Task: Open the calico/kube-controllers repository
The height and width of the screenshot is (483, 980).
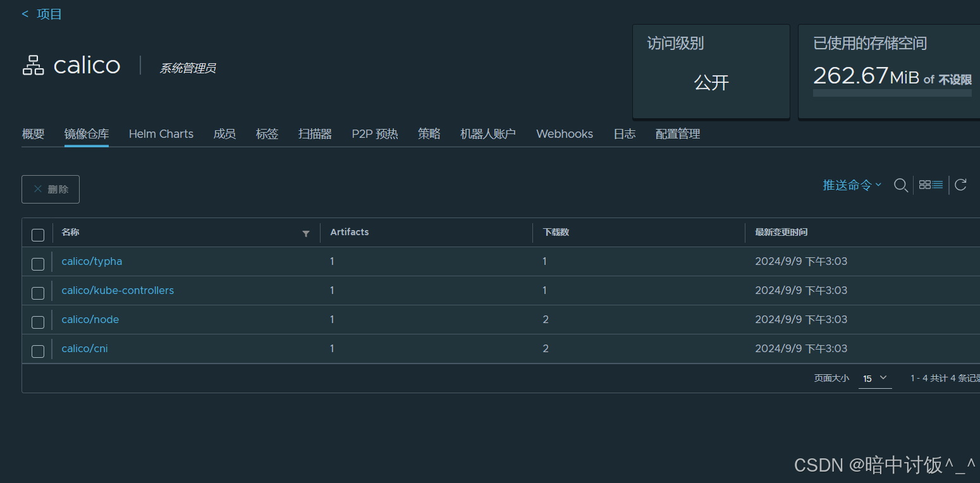Action: coord(118,290)
